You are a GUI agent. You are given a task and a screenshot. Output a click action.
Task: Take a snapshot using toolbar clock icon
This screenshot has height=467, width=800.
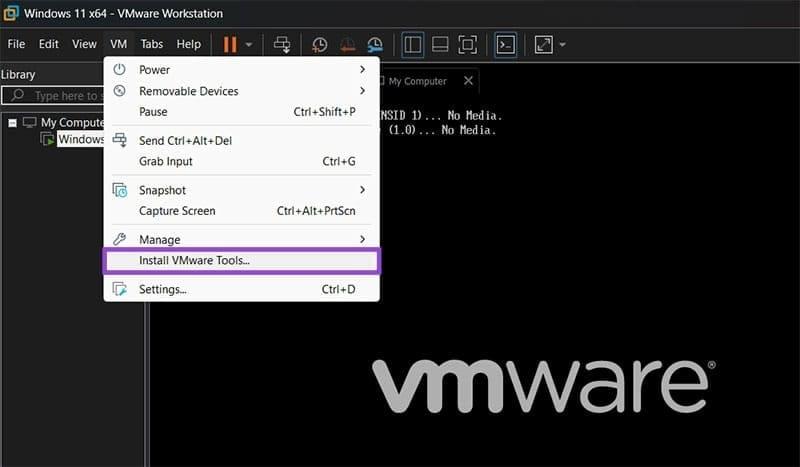click(320, 45)
